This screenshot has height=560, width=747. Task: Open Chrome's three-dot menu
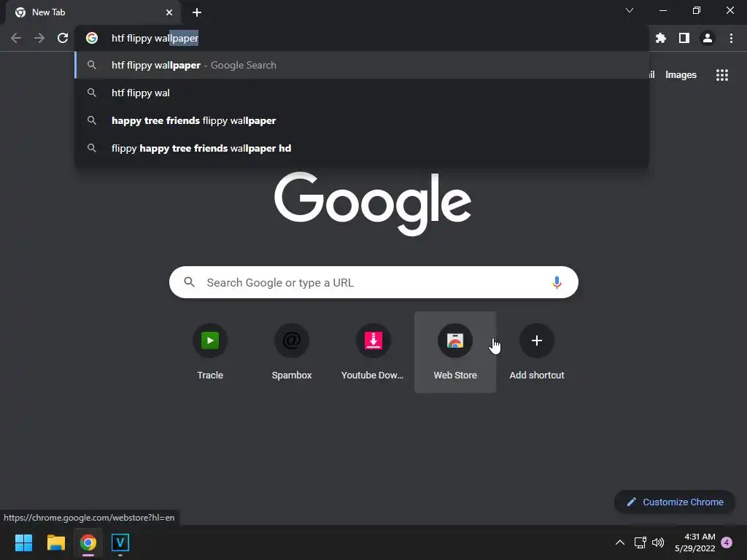pyautogui.click(x=731, y=38)
